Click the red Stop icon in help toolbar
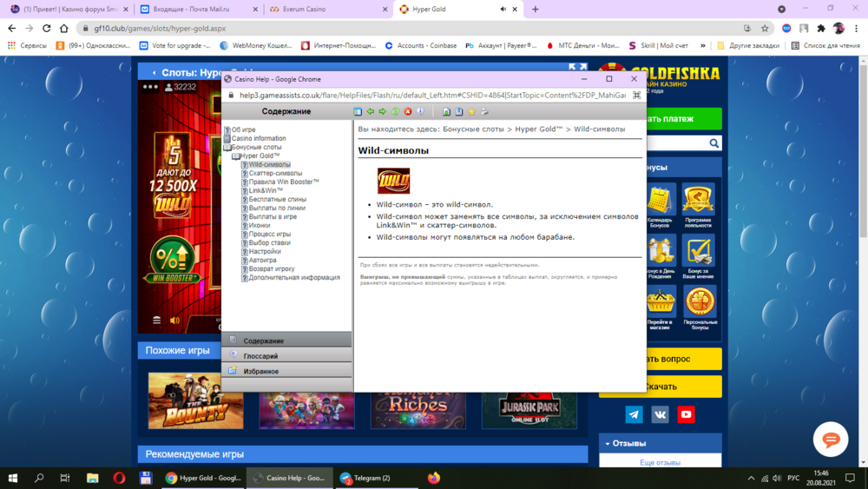Viewport: 868px width, 489px height. pyautogui.click(x=408, y=112)
